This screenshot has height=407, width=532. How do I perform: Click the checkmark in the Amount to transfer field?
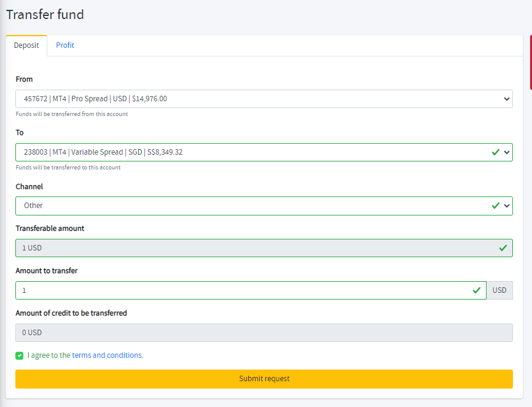pos(476,290)
